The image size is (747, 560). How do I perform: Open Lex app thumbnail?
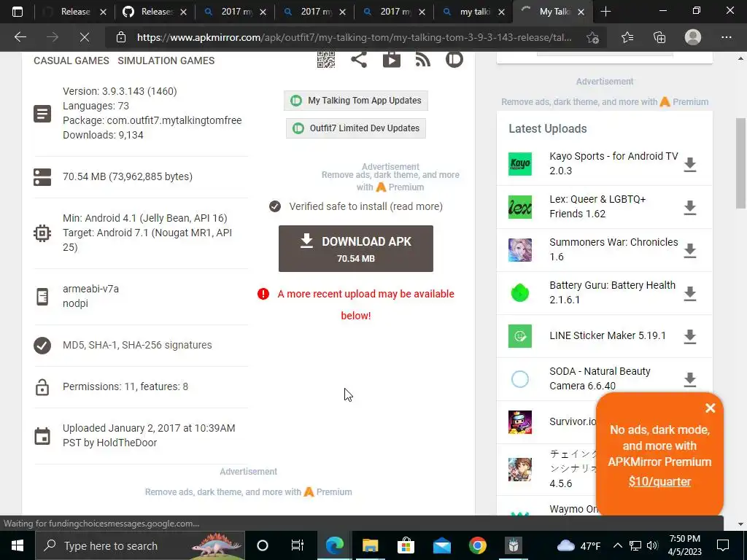click(x=519, y=207)
